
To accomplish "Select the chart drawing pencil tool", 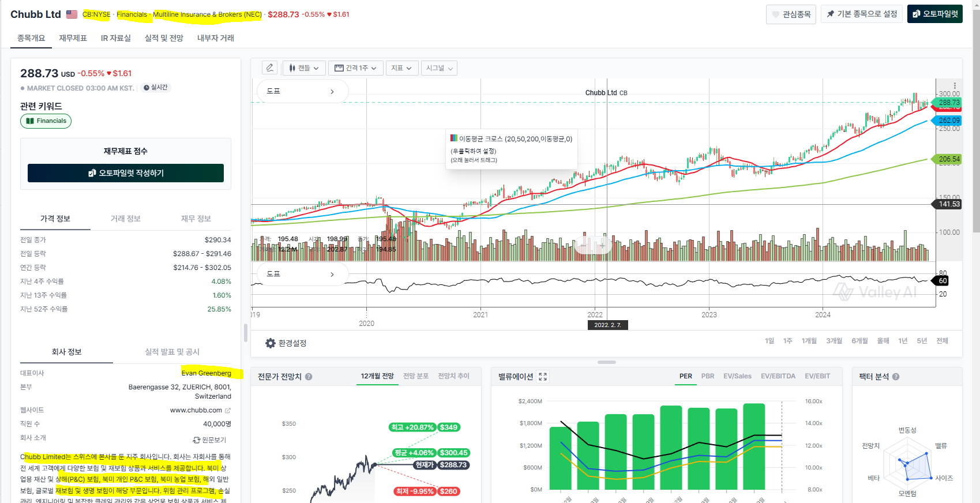I will tap(269, 68).
